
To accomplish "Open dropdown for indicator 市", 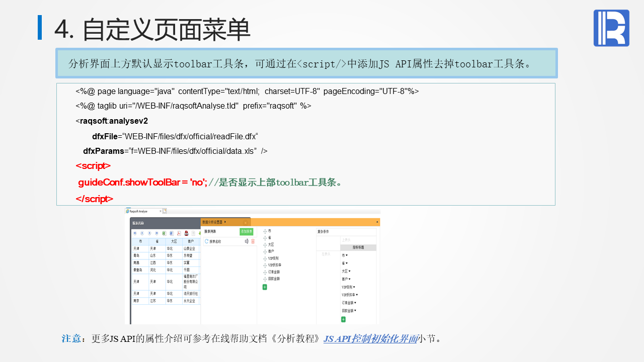I will point(347,255).
